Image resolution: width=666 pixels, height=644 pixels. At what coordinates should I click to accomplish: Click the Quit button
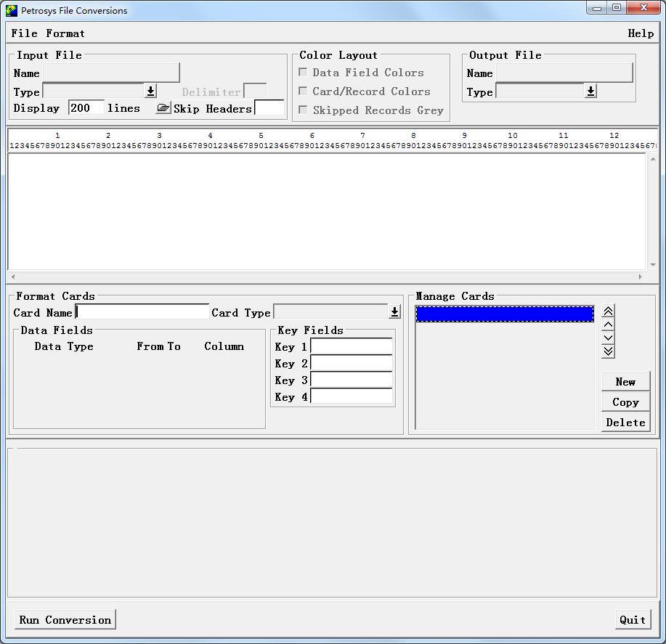pyautogui.click(x=633, y=620)
